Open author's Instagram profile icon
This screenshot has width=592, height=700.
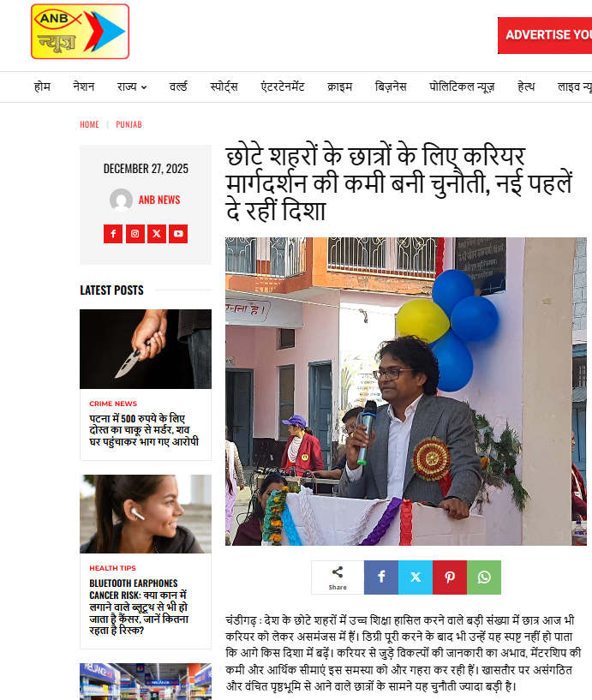tap(135, 234)
